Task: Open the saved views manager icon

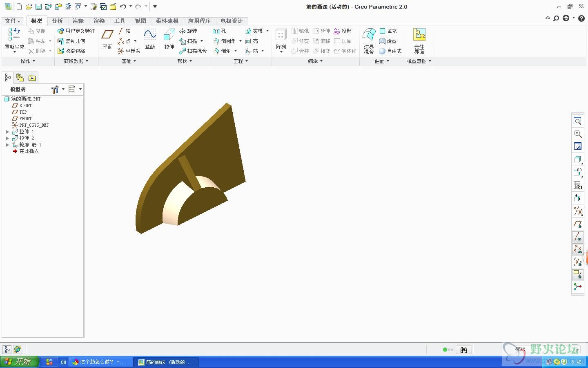Action: coord(577,185)
